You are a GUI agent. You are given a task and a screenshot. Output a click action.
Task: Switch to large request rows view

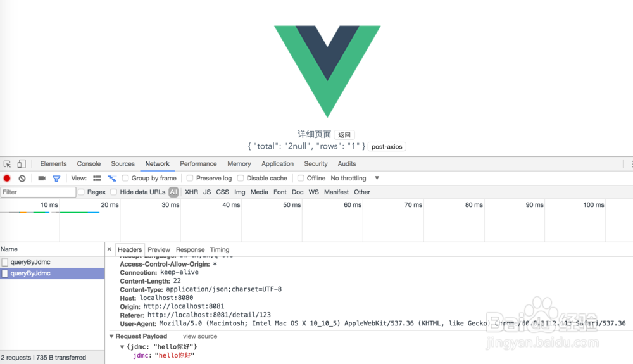[97, 178]
